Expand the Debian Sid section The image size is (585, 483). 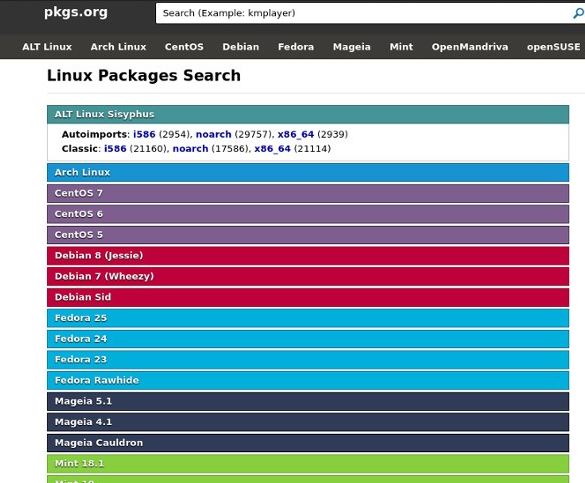coord(308,297)
